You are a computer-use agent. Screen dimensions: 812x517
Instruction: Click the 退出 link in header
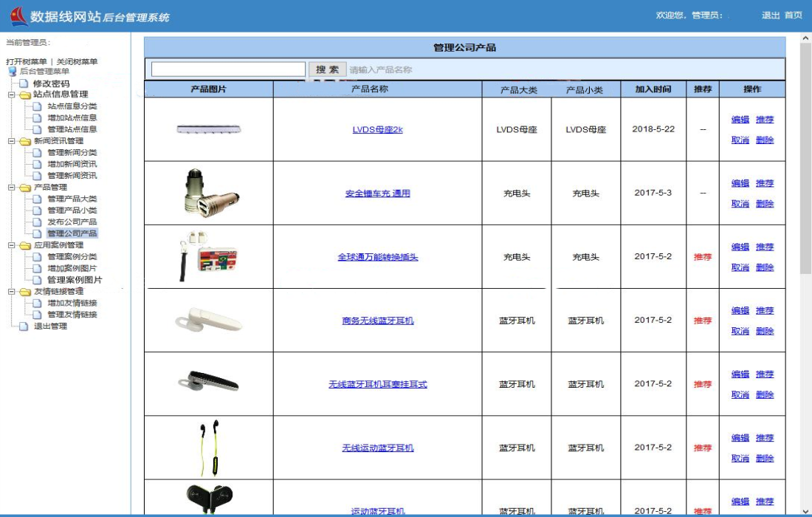coord(771,16)
